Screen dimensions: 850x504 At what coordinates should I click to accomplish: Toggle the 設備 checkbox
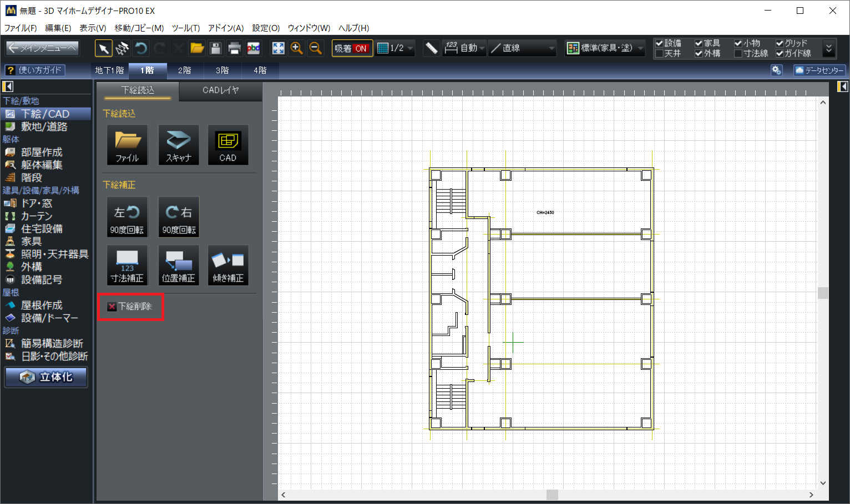point(660,43)
